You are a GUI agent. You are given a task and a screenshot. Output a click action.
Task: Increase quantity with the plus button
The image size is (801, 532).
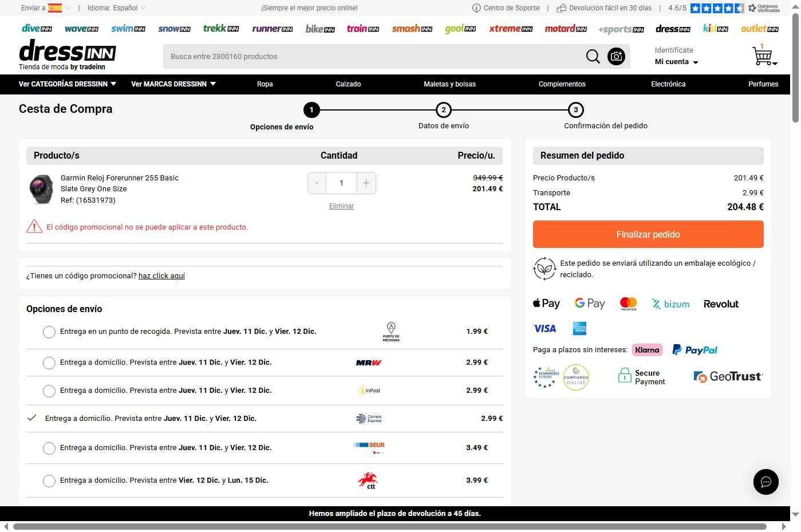[366, 183]
